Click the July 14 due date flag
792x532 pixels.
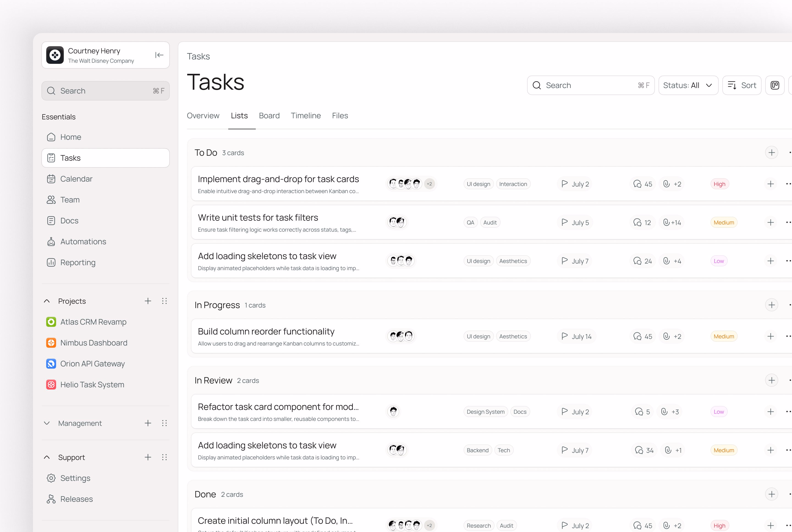[576, 336]
